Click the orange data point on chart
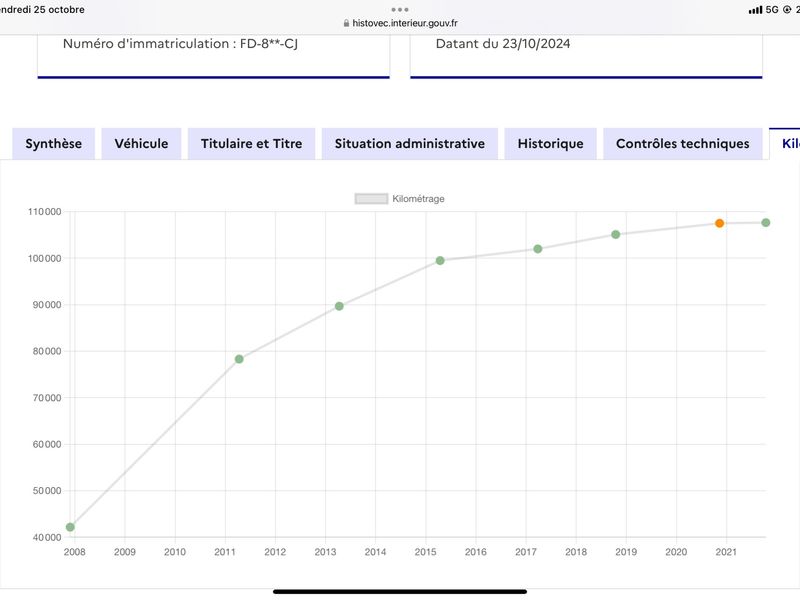Viewport: 800px width, 600px height. coord(719,223)
